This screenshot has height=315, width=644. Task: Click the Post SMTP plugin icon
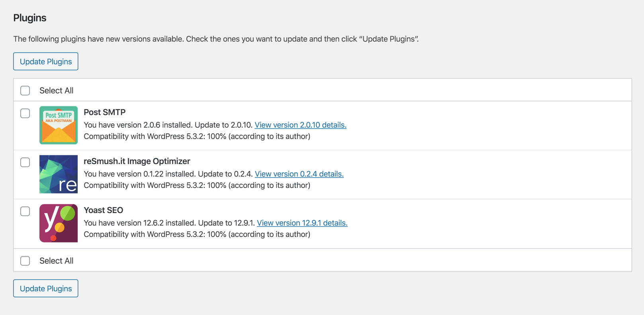click(x=59, y=125)
